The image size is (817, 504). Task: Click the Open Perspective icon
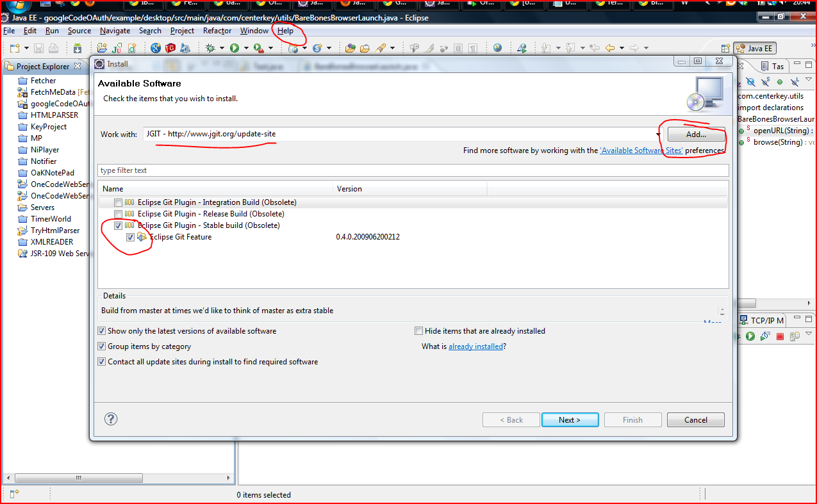click(726, 48)
